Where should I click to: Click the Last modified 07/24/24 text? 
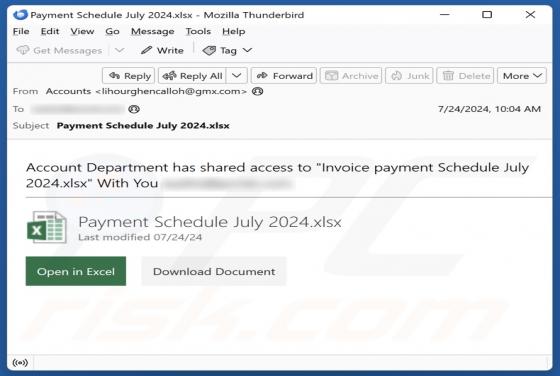tap(140, 237)
